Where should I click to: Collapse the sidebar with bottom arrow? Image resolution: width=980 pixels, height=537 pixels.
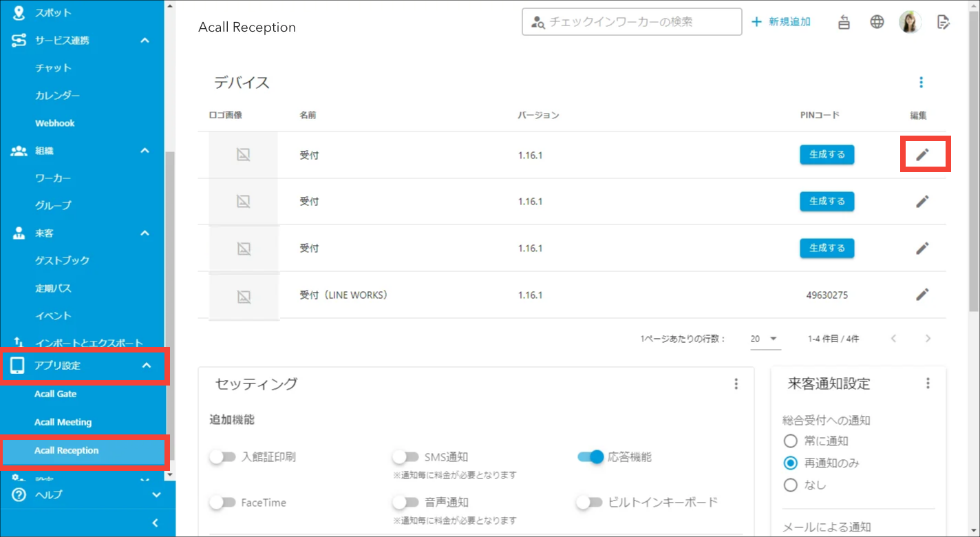pos(155,523)
